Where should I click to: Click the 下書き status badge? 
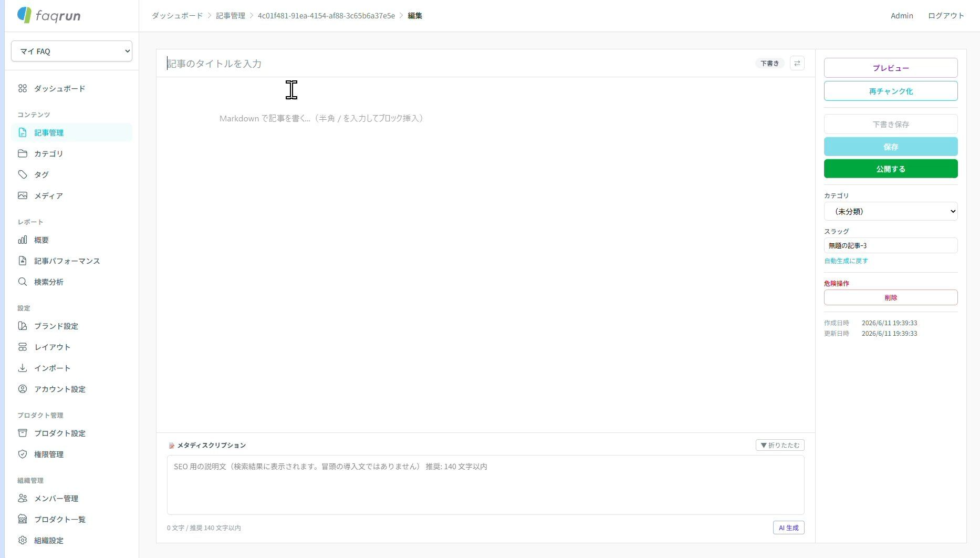770,64
